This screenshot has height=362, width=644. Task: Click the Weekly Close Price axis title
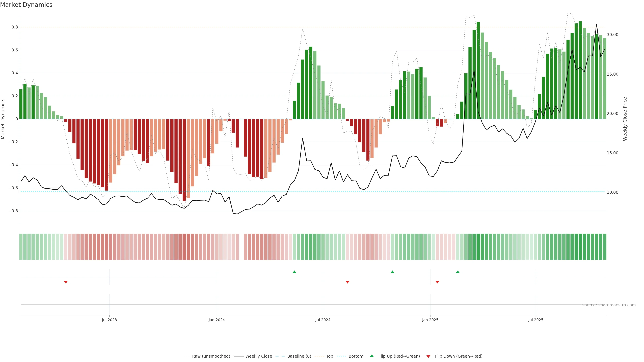tap(625, 119)
